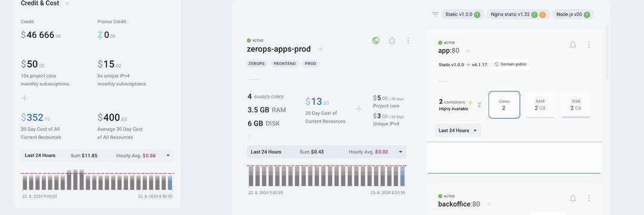Filter by Nginx static v1.22 chip
The height and width of the screenshot is (215, 644).
point(518,14)
